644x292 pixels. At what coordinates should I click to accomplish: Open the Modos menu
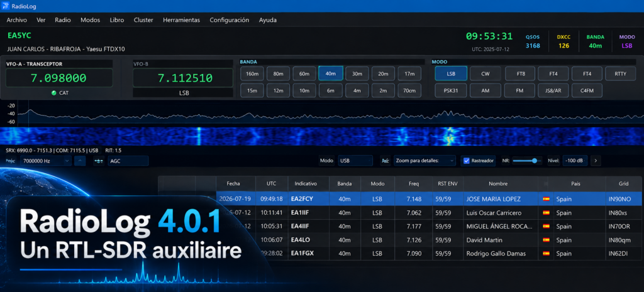[90, 19]
